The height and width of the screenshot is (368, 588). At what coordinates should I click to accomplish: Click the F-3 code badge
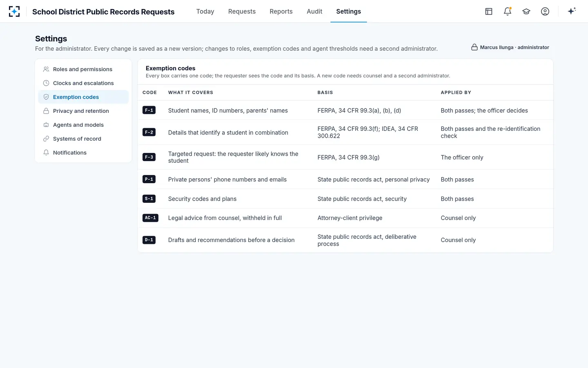[149, 157]
